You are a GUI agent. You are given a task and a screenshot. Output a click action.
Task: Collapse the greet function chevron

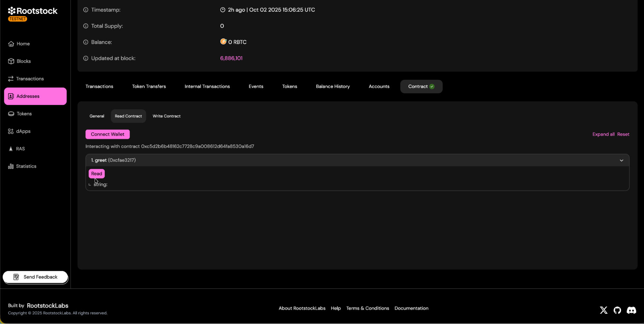[x=621, y=160]
